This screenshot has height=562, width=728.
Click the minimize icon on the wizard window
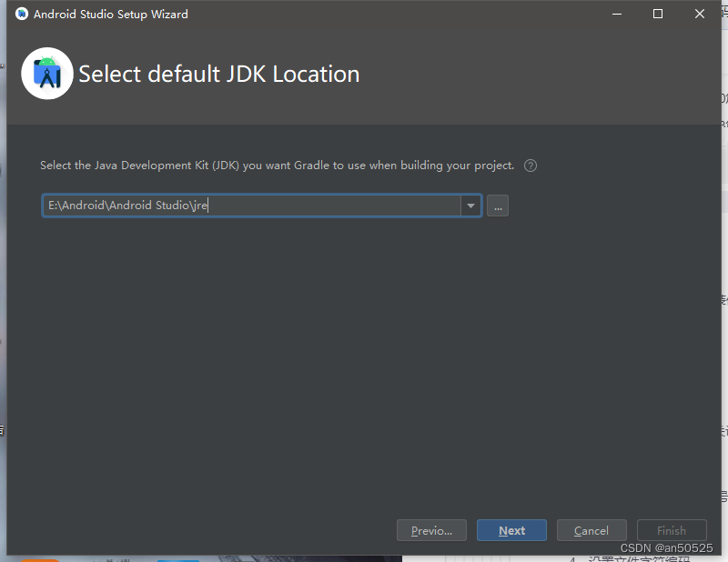(617, 14)
